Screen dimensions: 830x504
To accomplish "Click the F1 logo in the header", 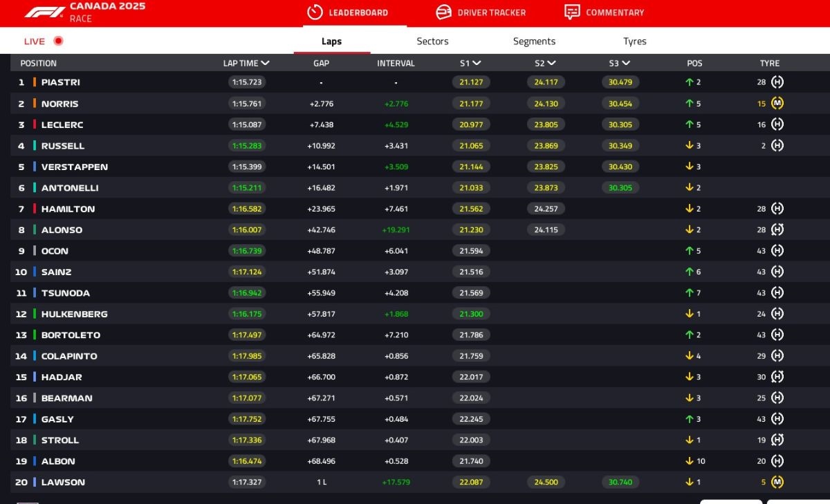I will point(44,12).
